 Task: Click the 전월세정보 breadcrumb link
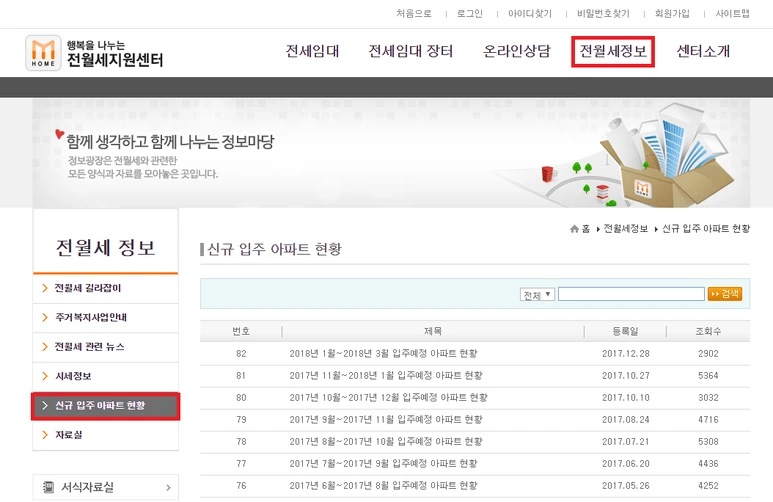coord(626,228)
